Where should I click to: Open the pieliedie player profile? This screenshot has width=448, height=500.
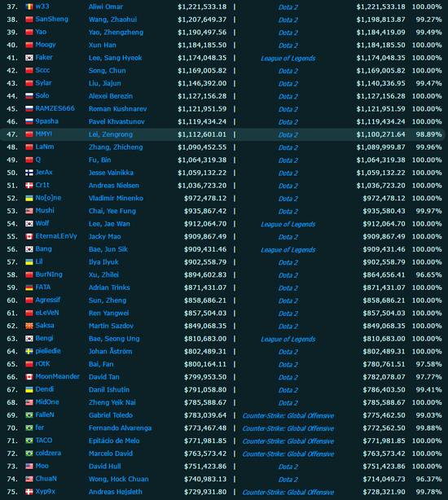48,351
